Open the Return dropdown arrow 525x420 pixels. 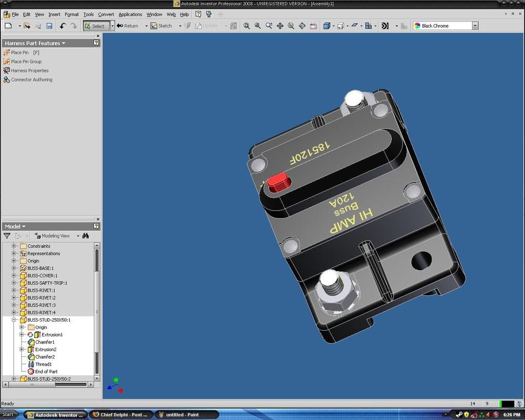pyautogui.click(x=146, y=26)
